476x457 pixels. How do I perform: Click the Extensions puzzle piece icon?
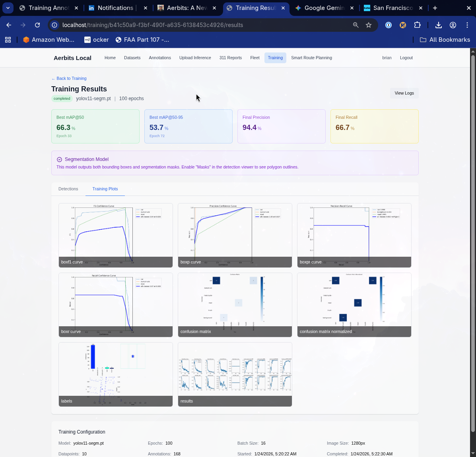coord(417,25)
